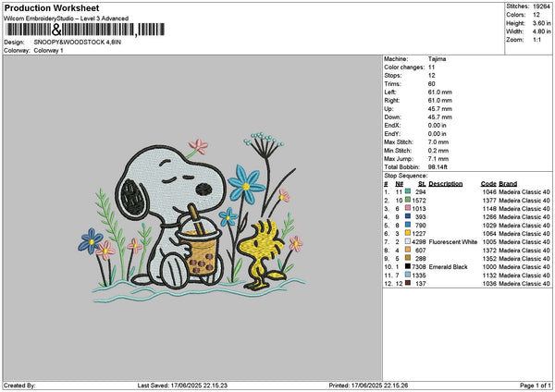Click the Brand column header
The width and height of the screenshot is (555, 392).
tap(508, 183)
